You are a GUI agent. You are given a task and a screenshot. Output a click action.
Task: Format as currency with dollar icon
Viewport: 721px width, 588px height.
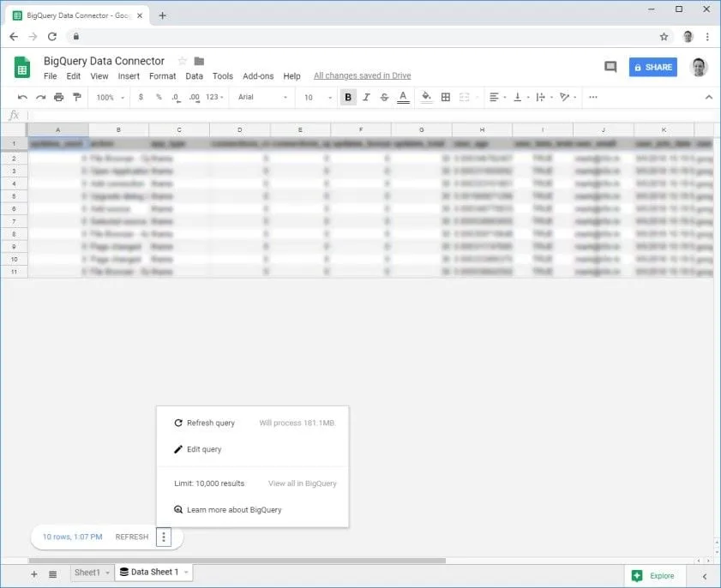[141, 97]
